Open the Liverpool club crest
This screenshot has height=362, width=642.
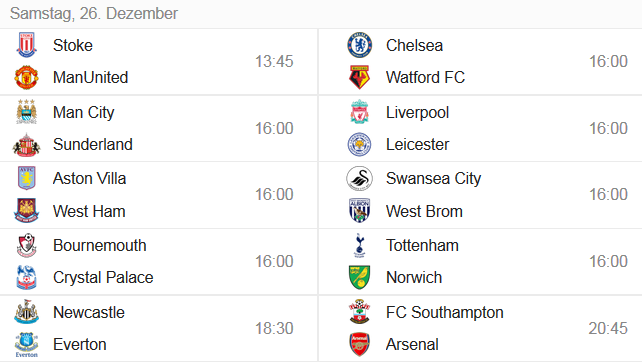359,112
